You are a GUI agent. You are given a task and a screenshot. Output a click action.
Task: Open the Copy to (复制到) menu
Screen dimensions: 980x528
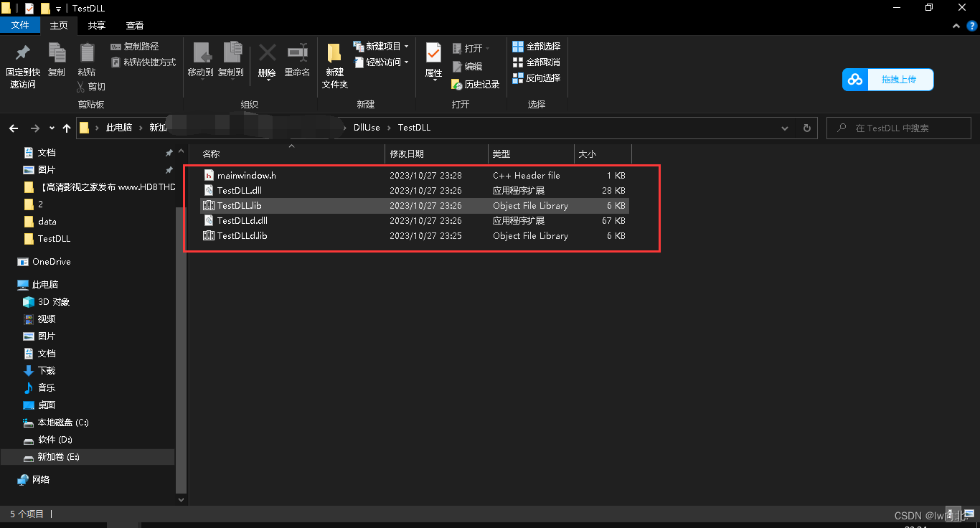[x=231, y=60]
